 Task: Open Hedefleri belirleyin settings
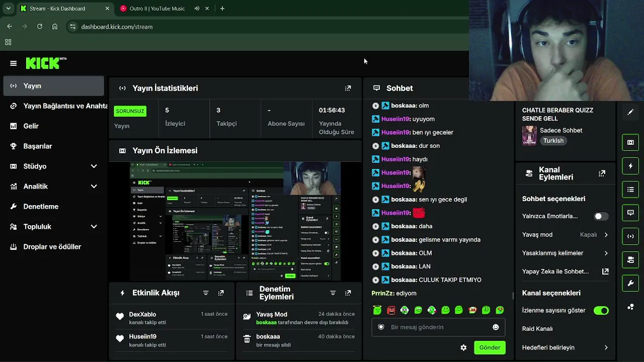(565, 347)
